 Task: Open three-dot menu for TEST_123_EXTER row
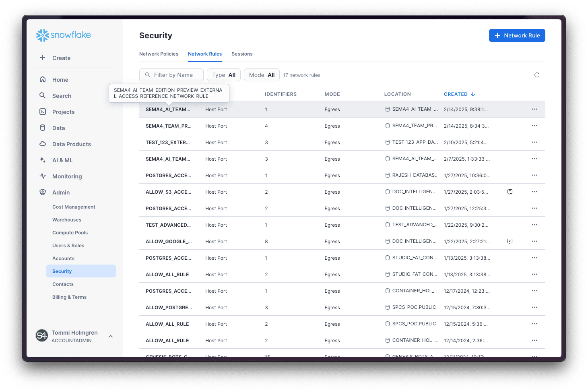534,142
